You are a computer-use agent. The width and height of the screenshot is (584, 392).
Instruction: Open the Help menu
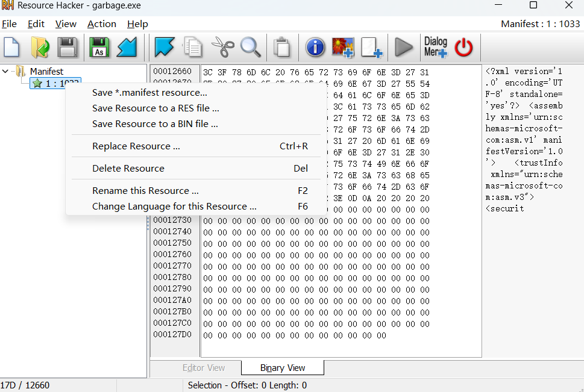click(x=137, y=24)
